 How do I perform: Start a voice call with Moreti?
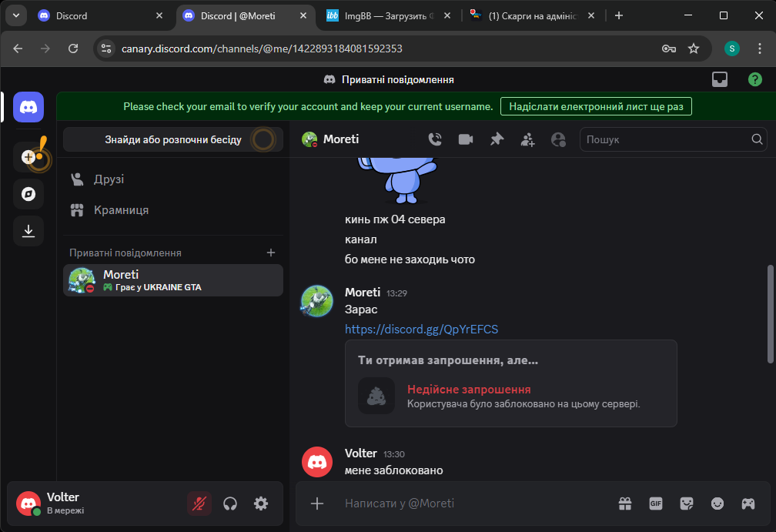[435, 139]
